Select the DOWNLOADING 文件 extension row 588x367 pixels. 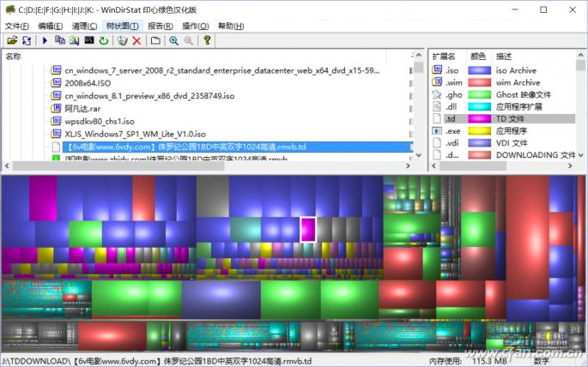[503, 154]
